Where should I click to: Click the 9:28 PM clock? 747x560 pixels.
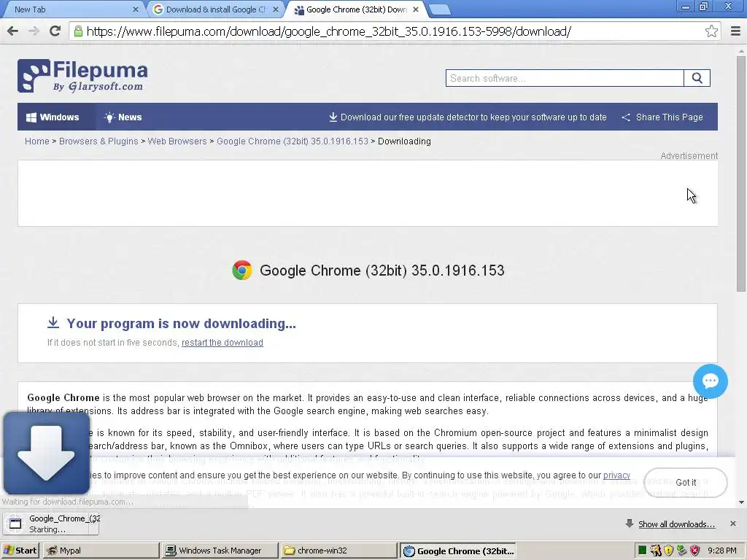click(721, 551)
